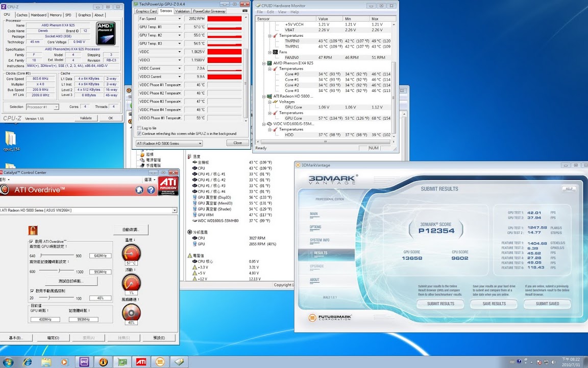Switch to 3DMark Vantage via orange taskbar icon
This screenshot has height=368, width=588.
point(160,362)
